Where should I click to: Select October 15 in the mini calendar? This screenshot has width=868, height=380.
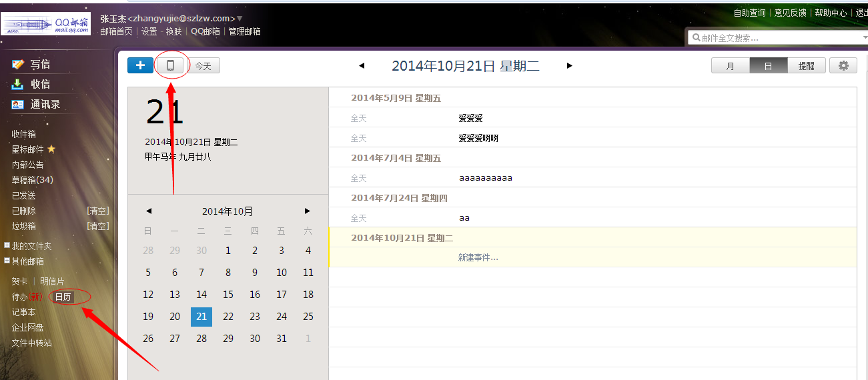(x=228, y=294)
